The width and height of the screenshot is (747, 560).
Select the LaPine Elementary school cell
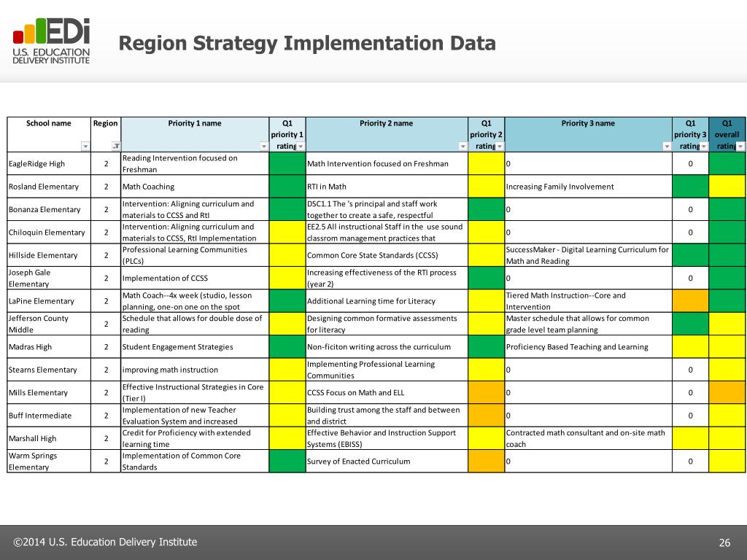[49, 300]
